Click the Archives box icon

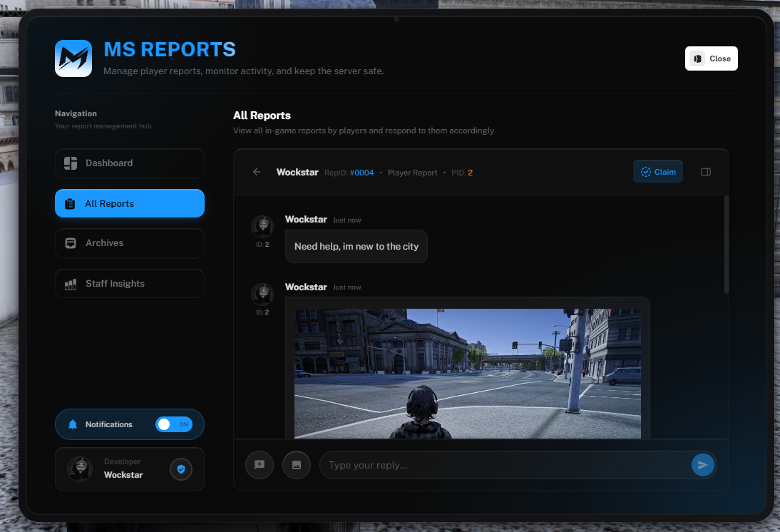pyautogui.click(x=71, y=243)
